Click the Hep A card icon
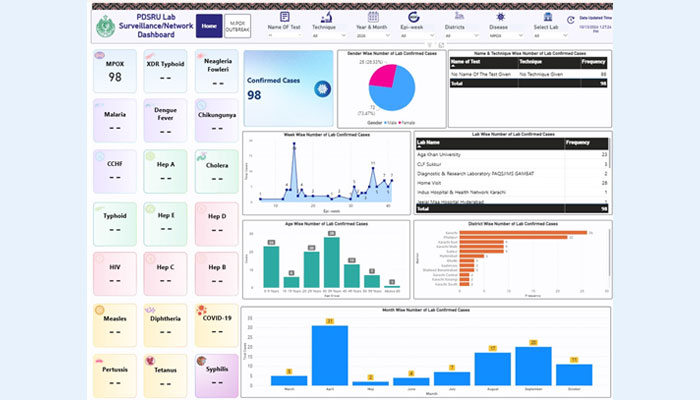 coord(150,156)
